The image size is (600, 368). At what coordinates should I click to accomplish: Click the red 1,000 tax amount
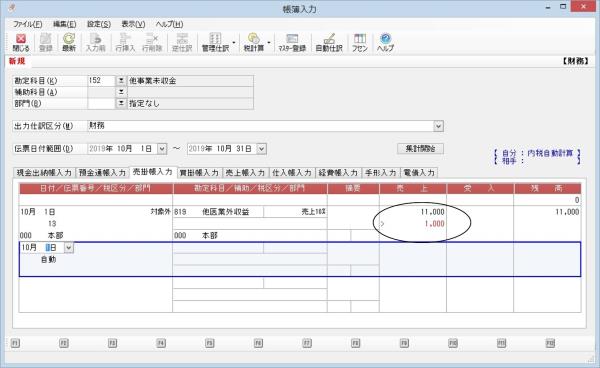coord(434,224)
